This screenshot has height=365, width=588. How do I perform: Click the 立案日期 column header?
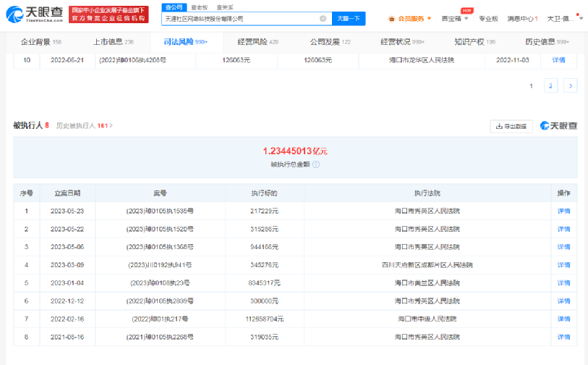click(x=67, y=193)
